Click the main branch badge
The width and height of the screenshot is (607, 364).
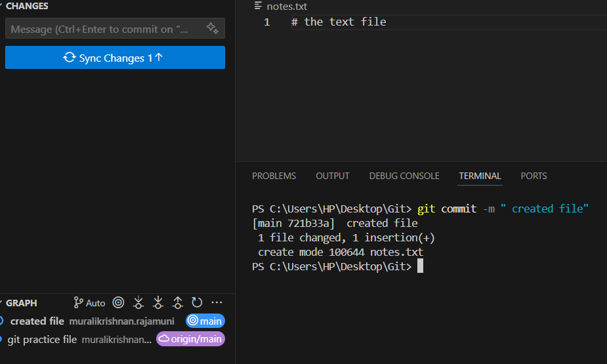coord(205,321)
